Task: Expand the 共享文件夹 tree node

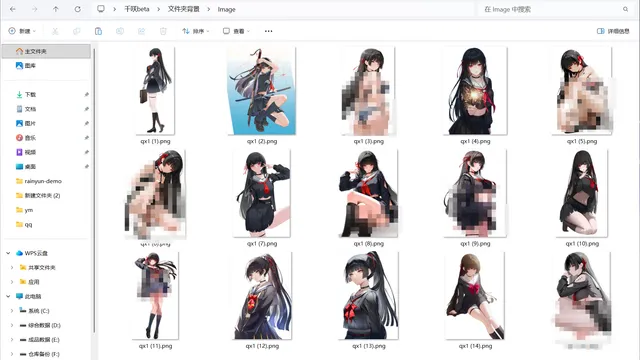Action: [12, 267]
